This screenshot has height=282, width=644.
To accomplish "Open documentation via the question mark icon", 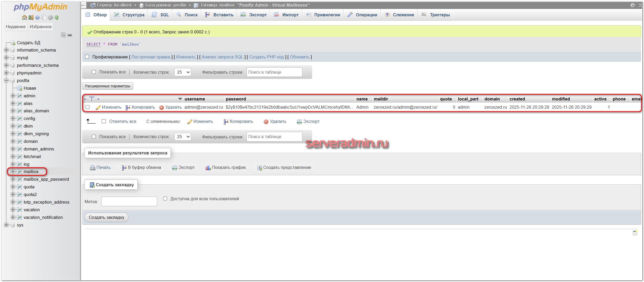I will point(37,18).
